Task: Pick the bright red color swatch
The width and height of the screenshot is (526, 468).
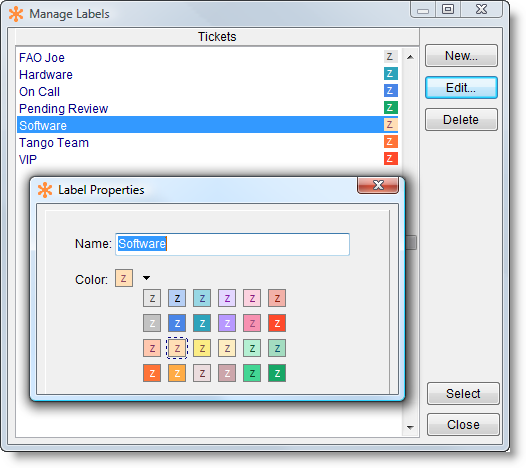Action: point(277,323)
